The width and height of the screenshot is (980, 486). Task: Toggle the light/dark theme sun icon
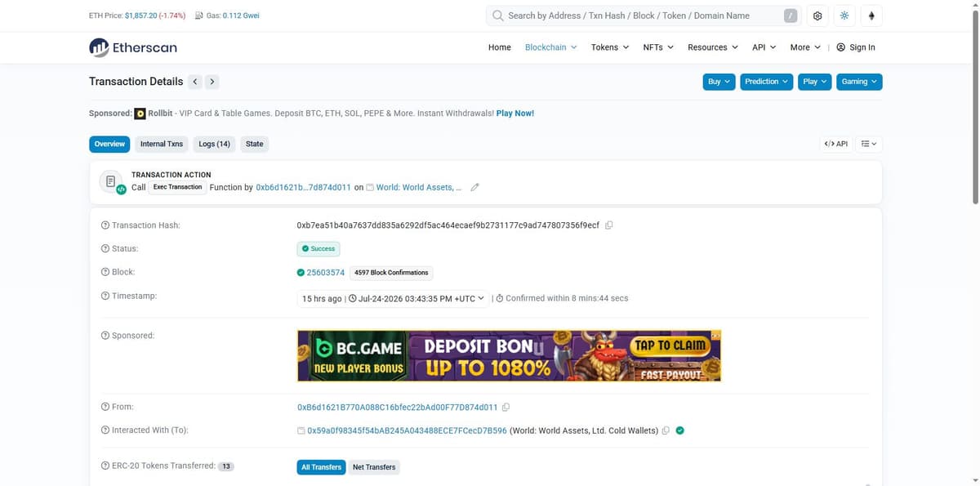[844, 16]
